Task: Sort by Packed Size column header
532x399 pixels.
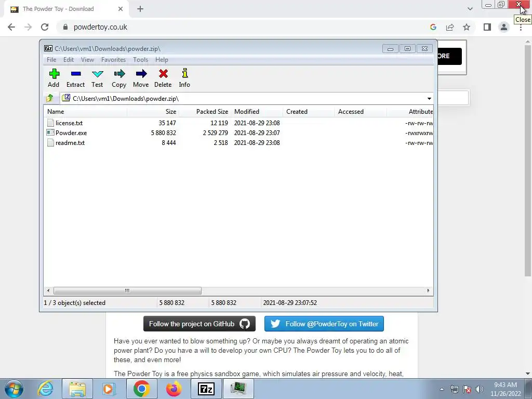Action: point(205,112)
